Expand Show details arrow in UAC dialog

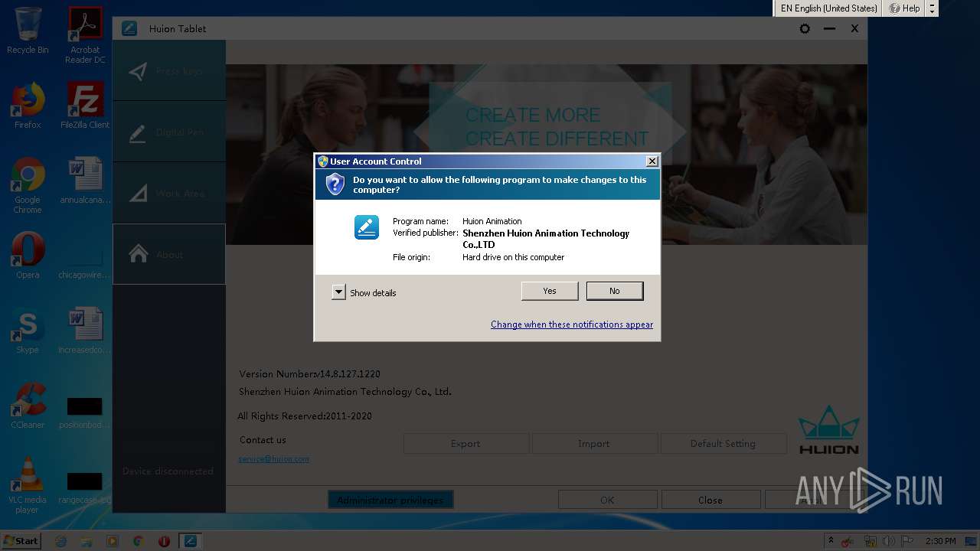click(x=338, y=292)
